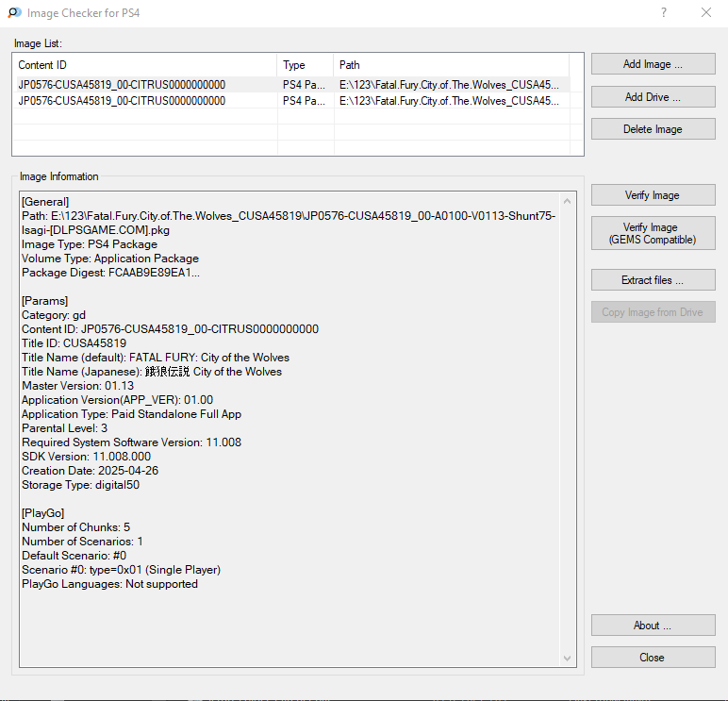Click the Storage Type: digital50 line
728x701 pixels.
[80, 485]
